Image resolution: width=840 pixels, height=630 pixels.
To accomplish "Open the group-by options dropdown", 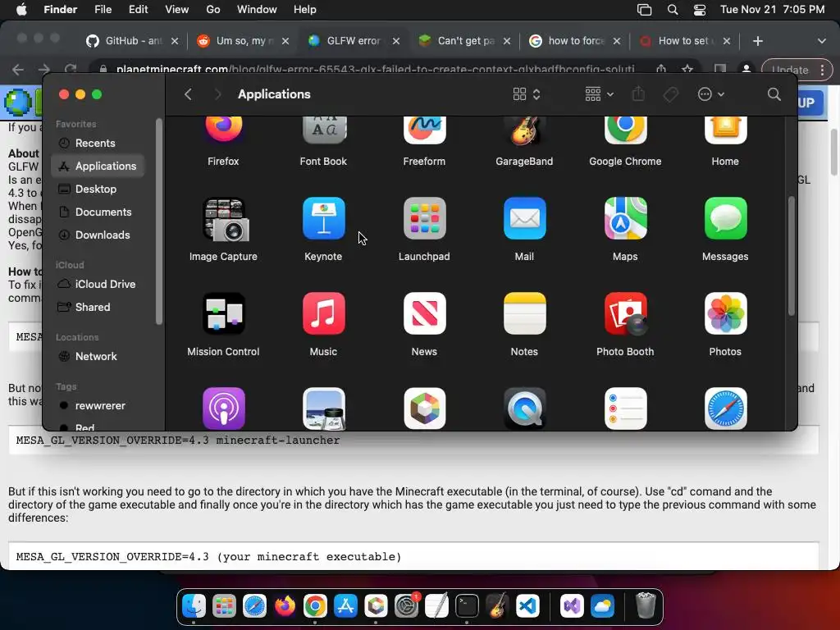I will (599, 94).
